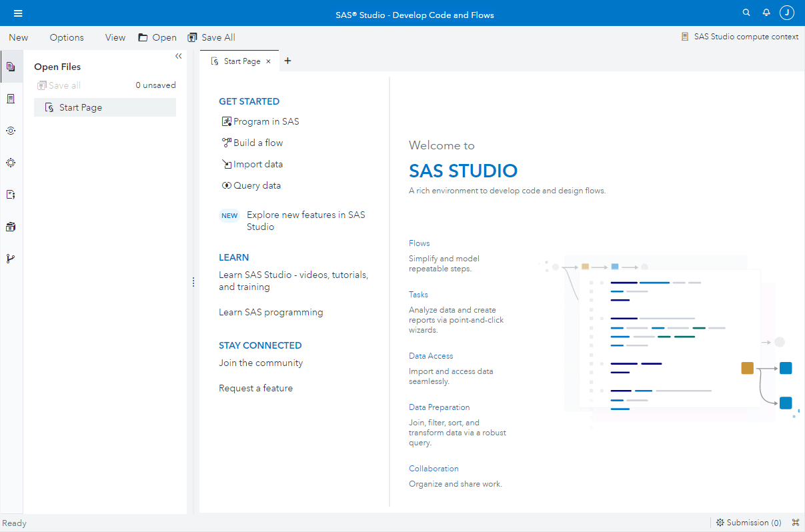Click the search magnifier icon
Viewport: 805px width, 532px height.
click(746, 13)
